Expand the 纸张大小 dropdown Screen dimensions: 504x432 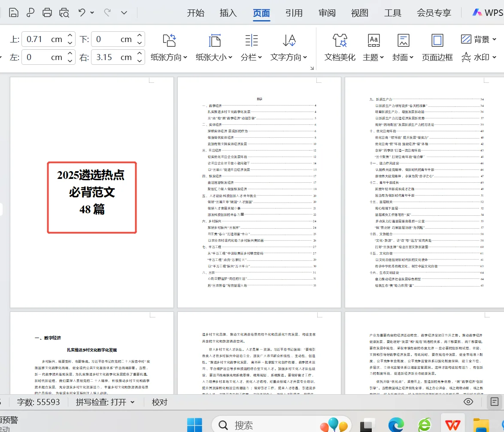230,57
